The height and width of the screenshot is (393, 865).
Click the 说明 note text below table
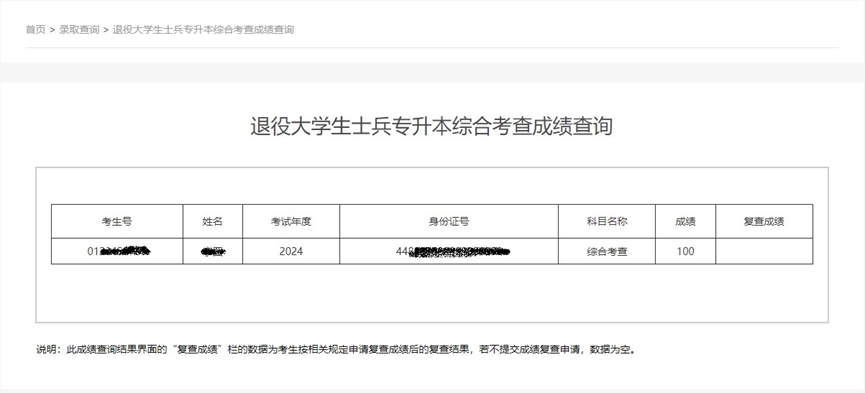336,349
